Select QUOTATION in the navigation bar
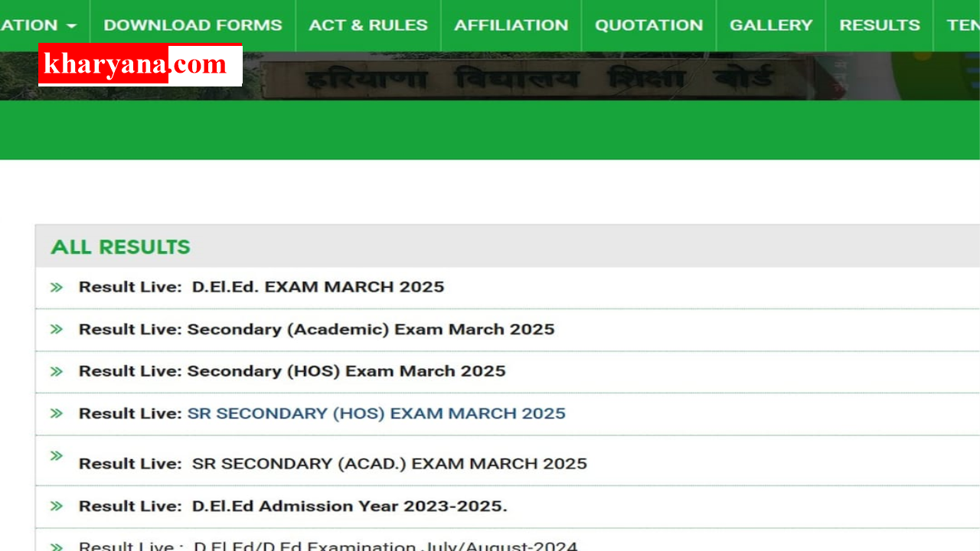Image resolution: width=980 pixels, height=551 pixels. tap(648, 25)
